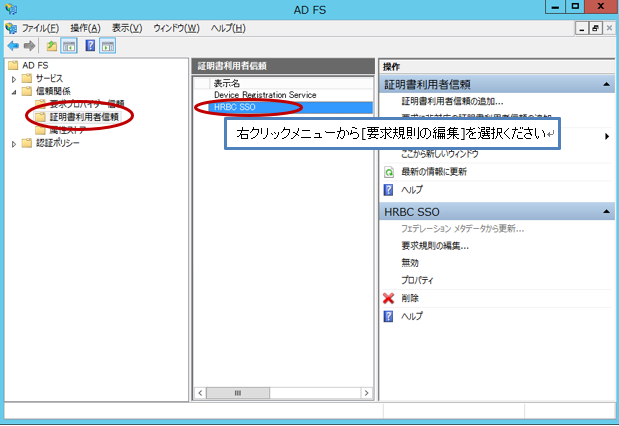Collapse the 証明書利用者信頼 actions section
This screenshot has width=619, height=426.
[606, 84]
